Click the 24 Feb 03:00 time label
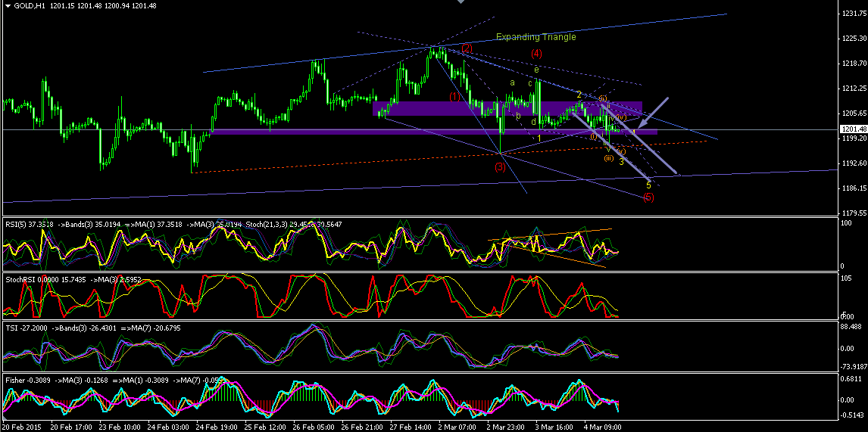The width and height of the screenshot is (868, 432). 167,427
